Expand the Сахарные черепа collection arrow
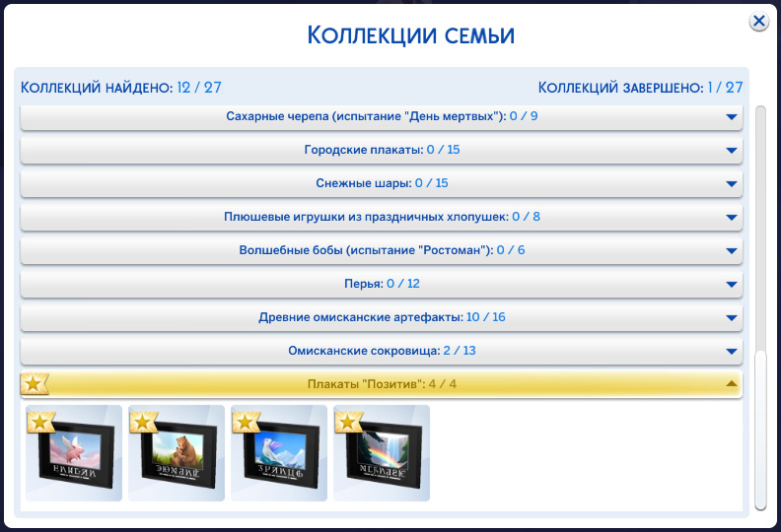 click(731, 117)
